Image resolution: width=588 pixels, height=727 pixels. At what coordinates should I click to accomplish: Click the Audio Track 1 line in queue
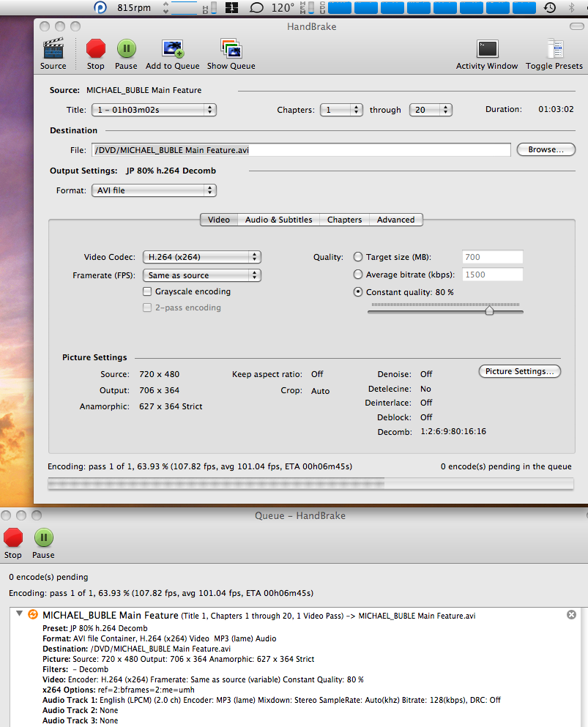[271, 700]
